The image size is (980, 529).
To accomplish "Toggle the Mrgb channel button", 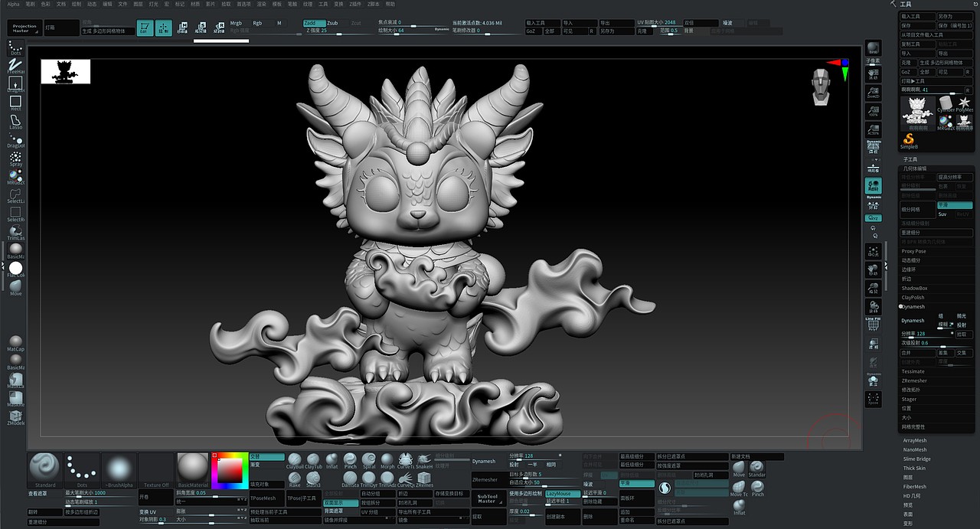I will (239, 23).
